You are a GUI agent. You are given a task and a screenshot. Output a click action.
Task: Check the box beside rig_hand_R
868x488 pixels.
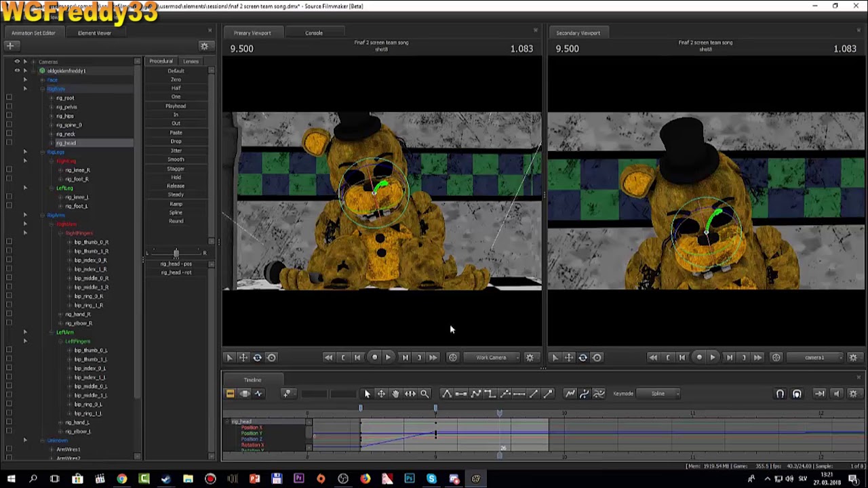(9, 314)
